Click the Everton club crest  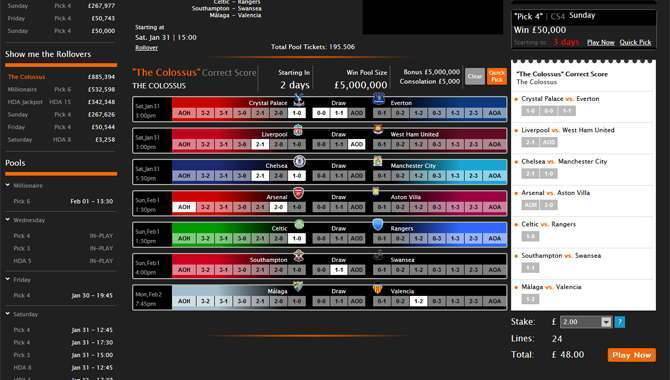(x=378, y=99)
